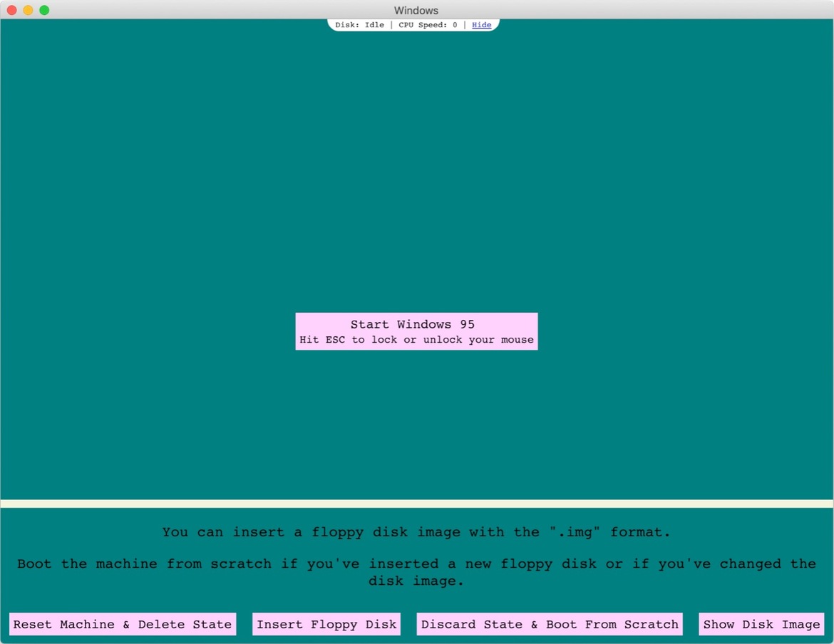834x644 pixels.
Task: Click Reset Machine & Delete State
Action: point(123,624)
